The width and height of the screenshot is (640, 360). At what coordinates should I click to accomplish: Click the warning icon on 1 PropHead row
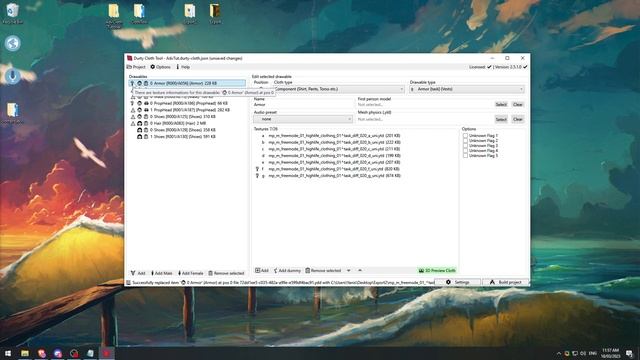tap(133, 110)
